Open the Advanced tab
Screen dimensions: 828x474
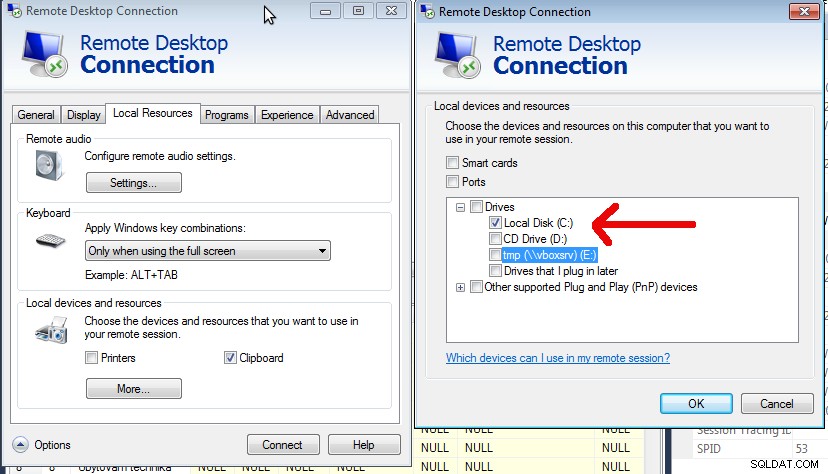(350, 115)
